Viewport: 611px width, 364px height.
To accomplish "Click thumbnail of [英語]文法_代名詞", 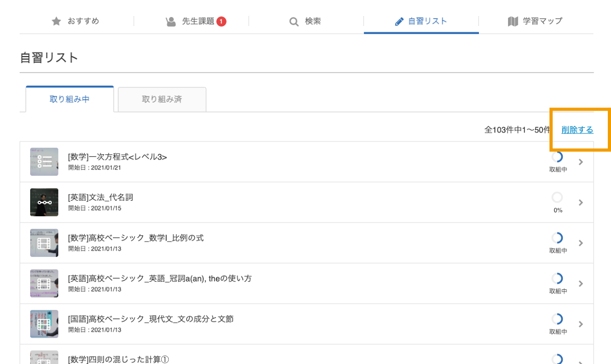I will tap(45, 202).
